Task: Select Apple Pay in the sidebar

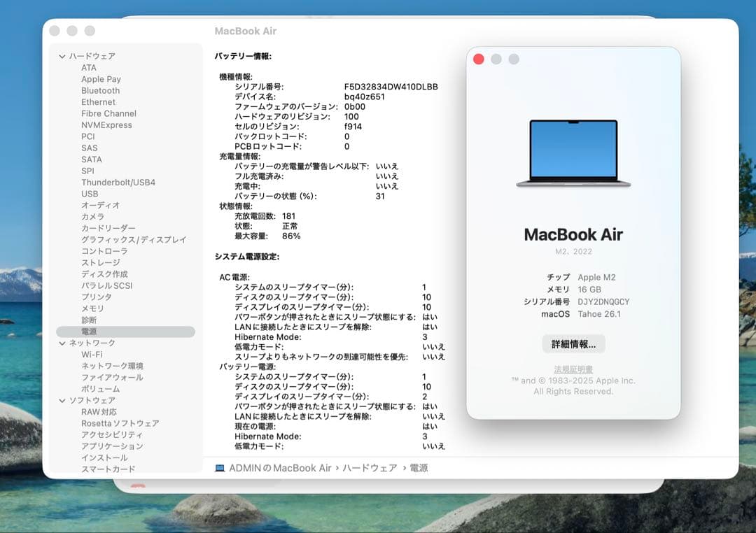Action: pyautogui.click(x=101, y=79)
